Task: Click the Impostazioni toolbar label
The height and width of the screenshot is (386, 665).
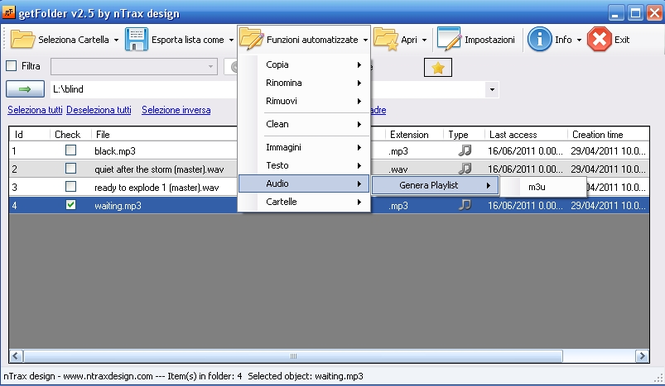Action: tap(489, 39)
